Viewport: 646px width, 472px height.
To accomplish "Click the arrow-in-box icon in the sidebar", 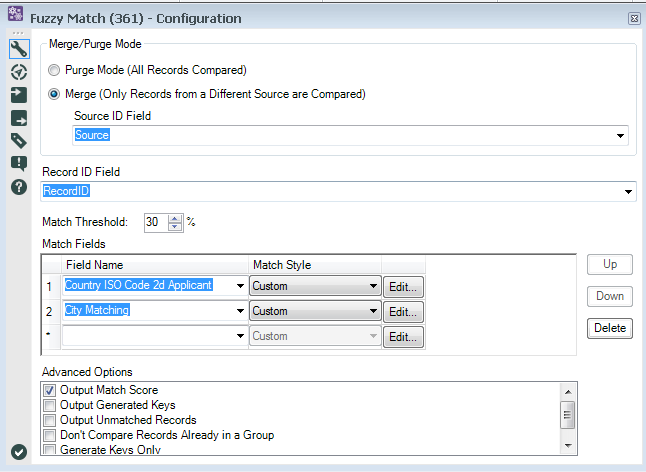I will pos(18,95).
